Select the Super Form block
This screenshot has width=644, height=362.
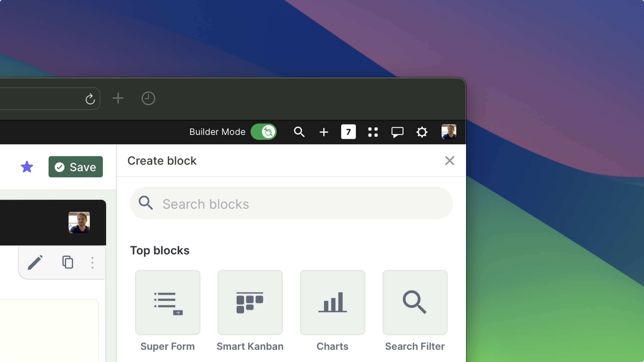[x=168, y=302]
